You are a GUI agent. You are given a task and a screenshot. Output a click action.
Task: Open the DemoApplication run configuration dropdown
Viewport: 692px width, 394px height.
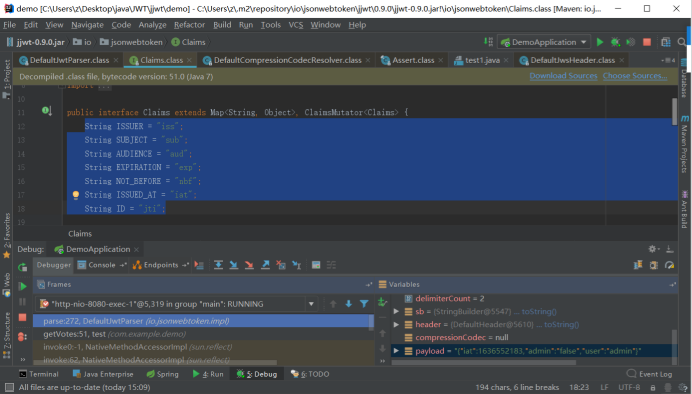[x=544, y=42]
